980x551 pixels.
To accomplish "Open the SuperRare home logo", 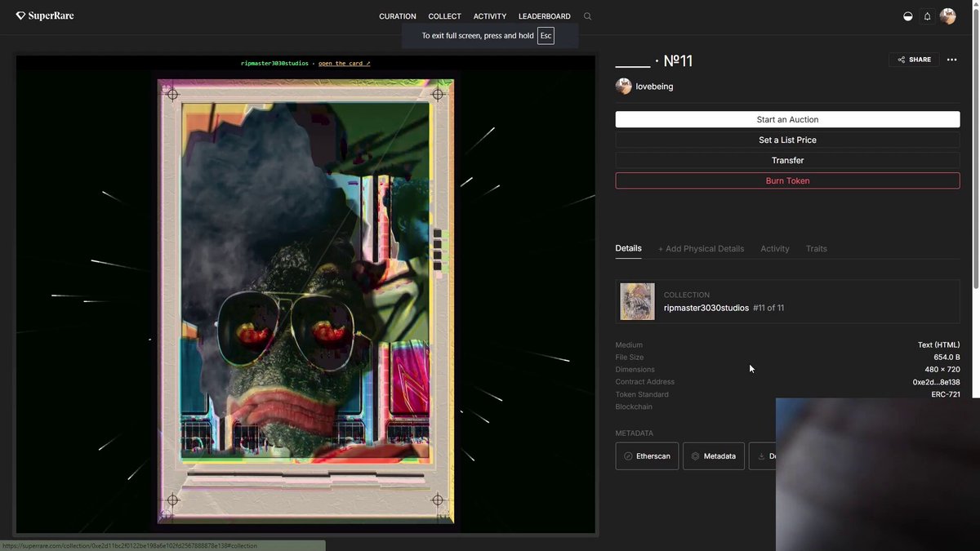I will point(45,16).
